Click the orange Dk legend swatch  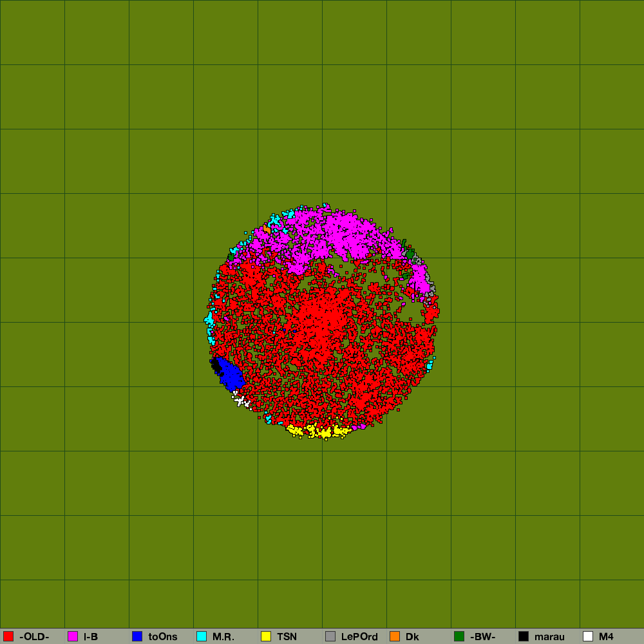[x=395, y=636]
